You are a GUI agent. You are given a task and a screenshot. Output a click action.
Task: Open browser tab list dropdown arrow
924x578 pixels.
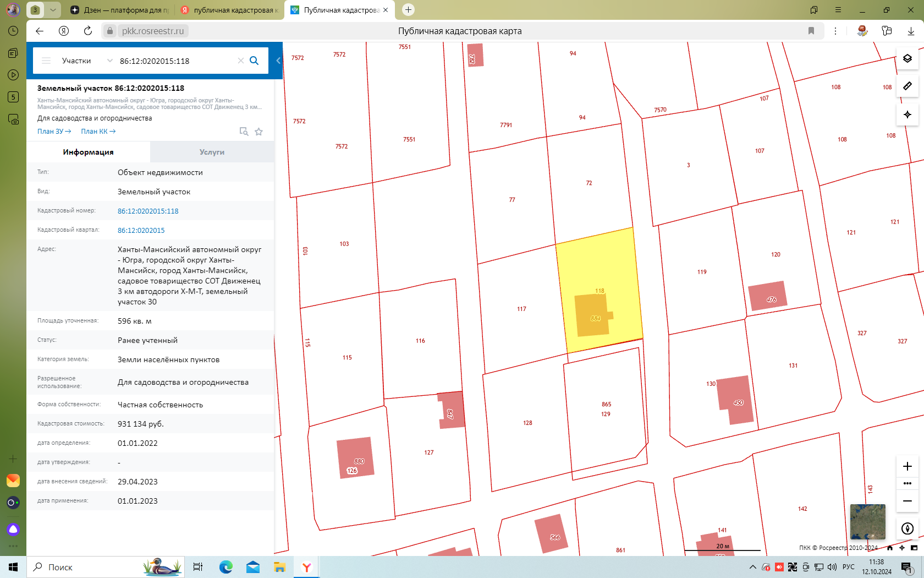53,10
